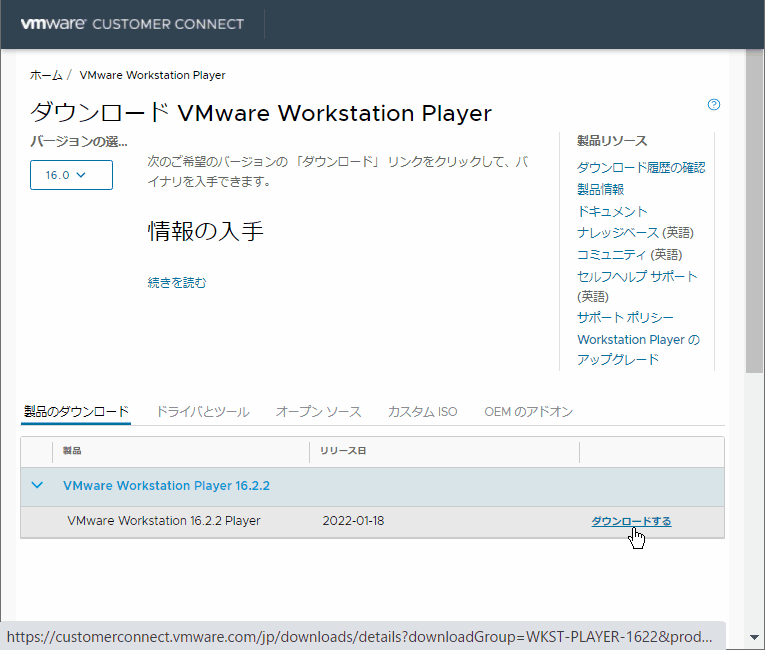Switch to the ドライバとツール tab

tap(203, 412)
